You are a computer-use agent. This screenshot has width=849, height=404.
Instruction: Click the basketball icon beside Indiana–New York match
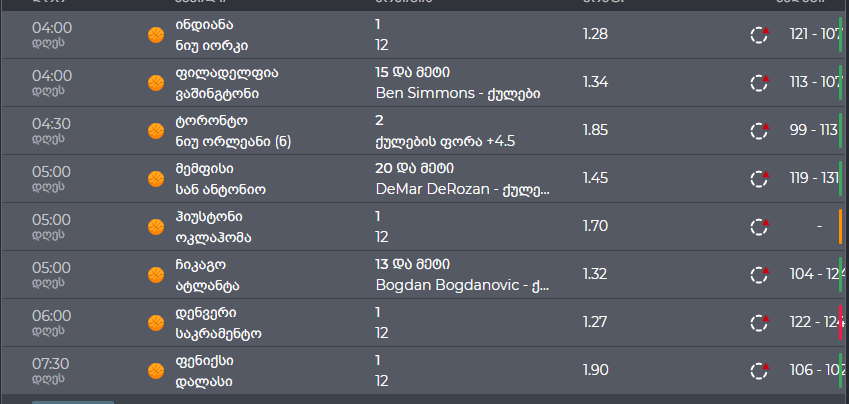[x=156, y=35]
